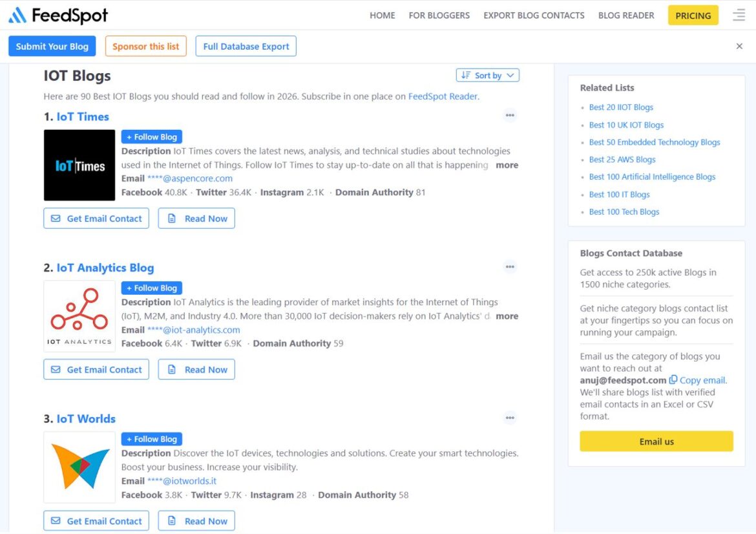Open the ellipsis options for IoT Times

pos(510,116)
